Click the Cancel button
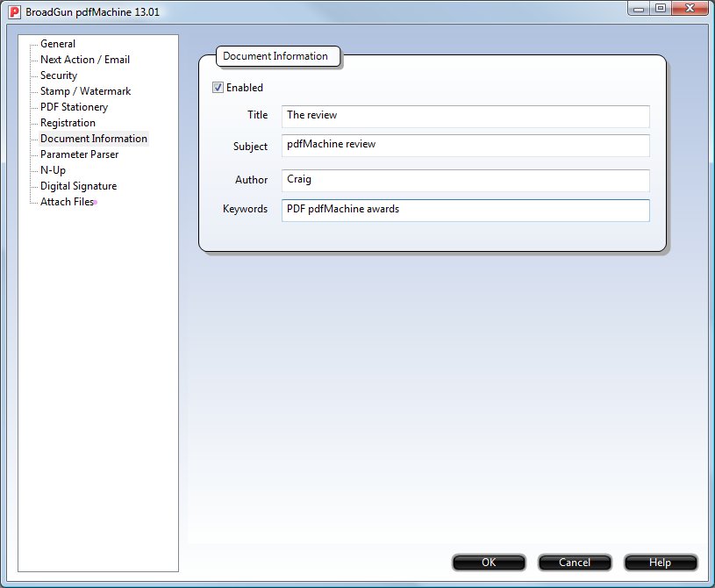Viewport: 715px width, 588px height. [x=575, y=563]
